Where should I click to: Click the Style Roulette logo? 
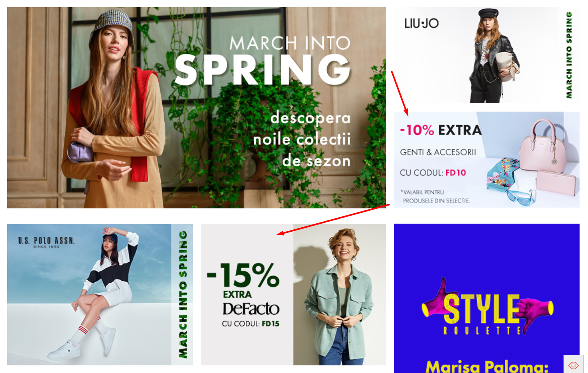(x=487, y=307)
